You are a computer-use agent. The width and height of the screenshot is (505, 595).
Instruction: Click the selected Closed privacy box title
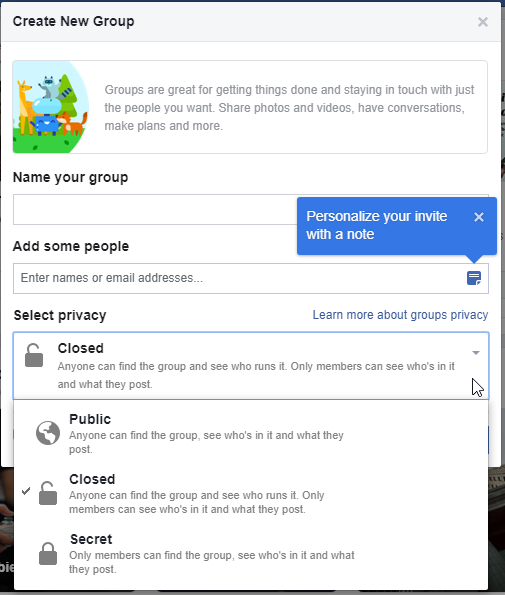[80, 348]
